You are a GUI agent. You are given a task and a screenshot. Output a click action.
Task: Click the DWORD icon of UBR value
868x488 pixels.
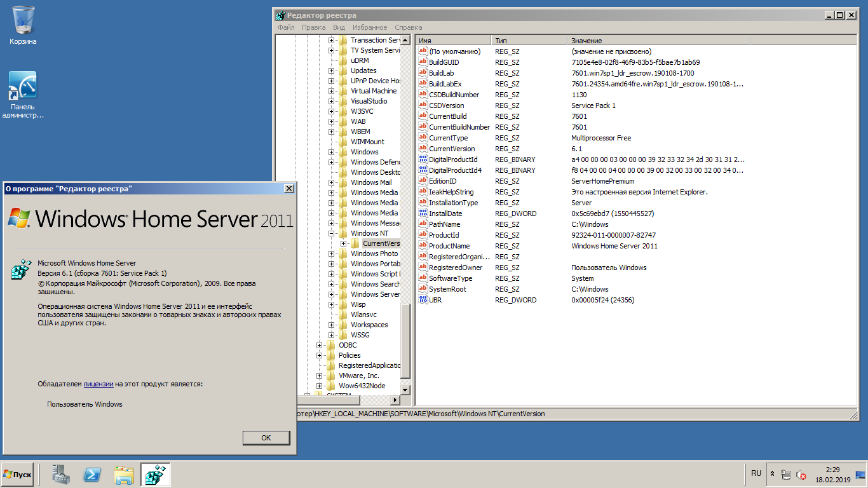click(423, 300)
